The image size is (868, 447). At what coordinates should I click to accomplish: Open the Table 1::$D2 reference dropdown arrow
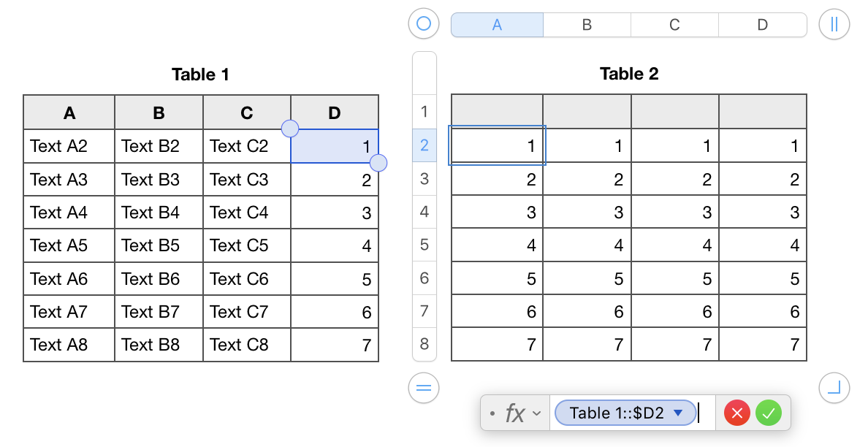[678, 413]
